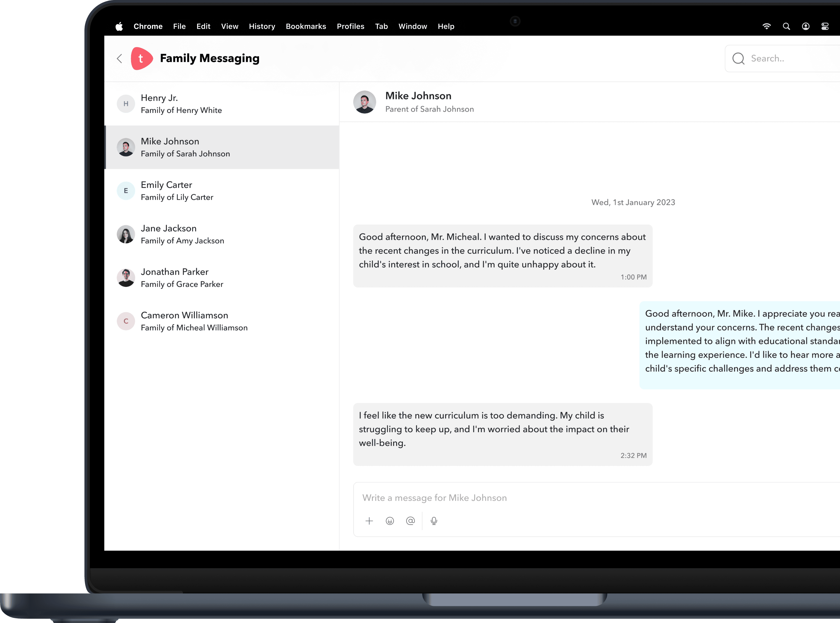Viewport: 840px width, 623px height.
Task: Click the Wi-Fi status icon
Action: (766, 26)
